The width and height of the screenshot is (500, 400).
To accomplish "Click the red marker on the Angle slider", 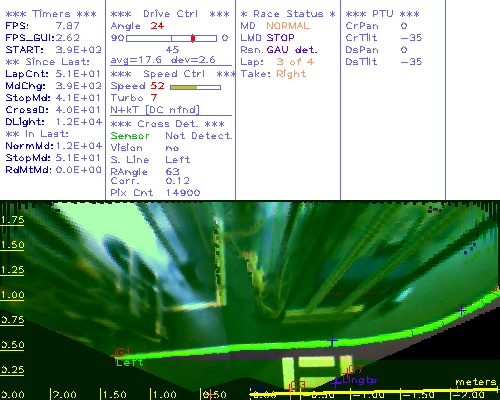I will coord(193,38).
